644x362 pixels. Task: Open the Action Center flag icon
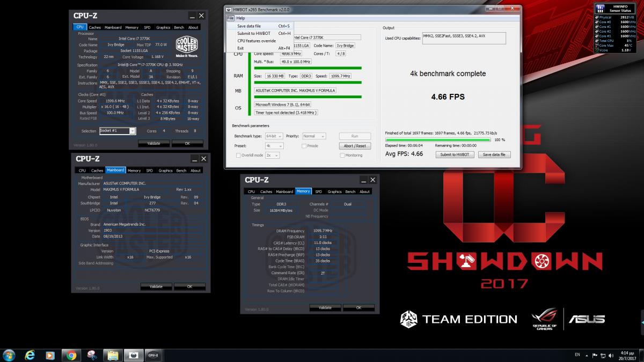[x=595, y=355]
